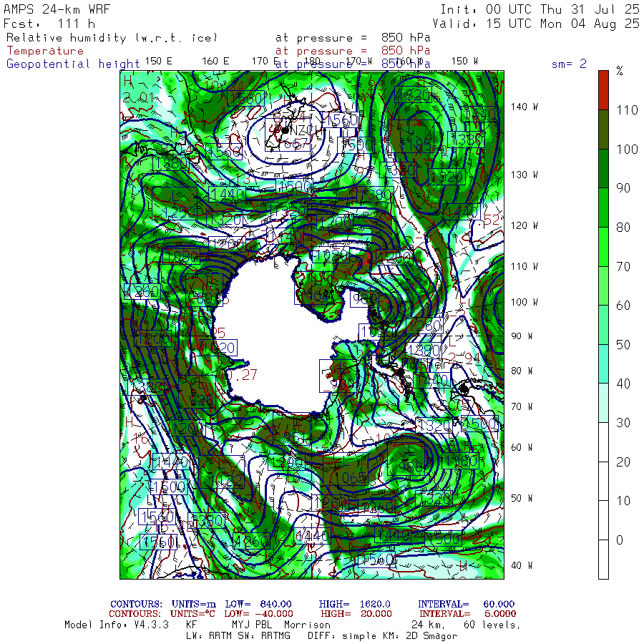The height and width of the screenshot is (644, 644).
Task: Click the '90 W' longitude label
Action: click(x=522, y=336)
